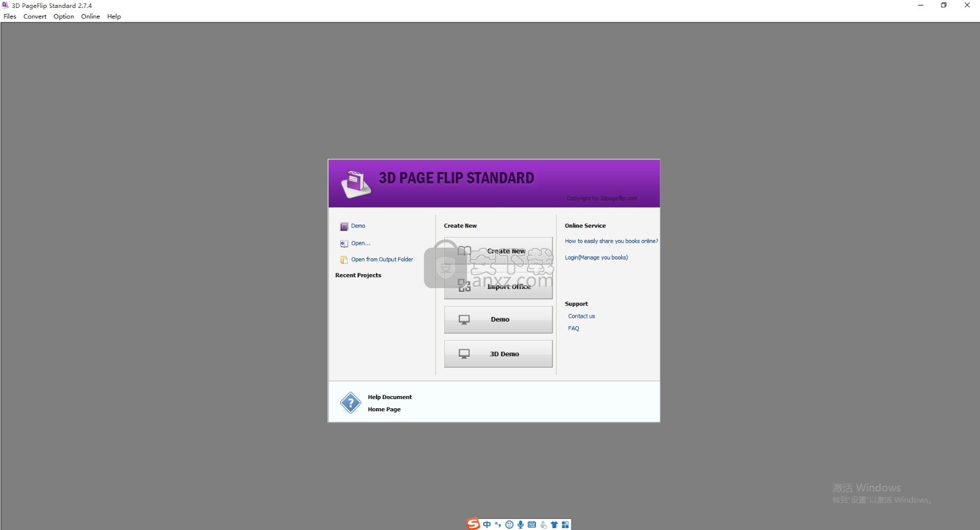This screenshot has width=980, height=530.
Task: Click the Import Office button
Action: coord(498,286)
